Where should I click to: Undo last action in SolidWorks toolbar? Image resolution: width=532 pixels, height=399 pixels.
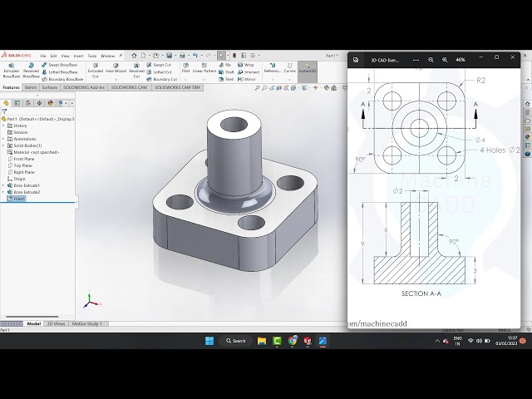point(195,56)
